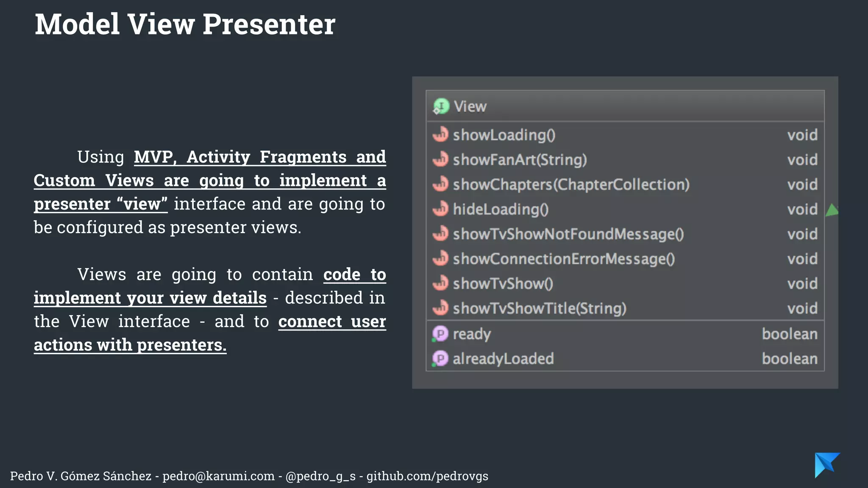Open the github.com/pedrovgs link
Screen dimensions: 868x488
427,476
